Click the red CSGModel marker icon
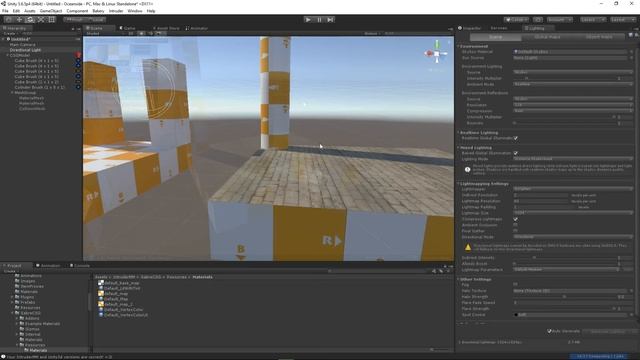This screenshot has width=640, height=360. coord(78,55)
